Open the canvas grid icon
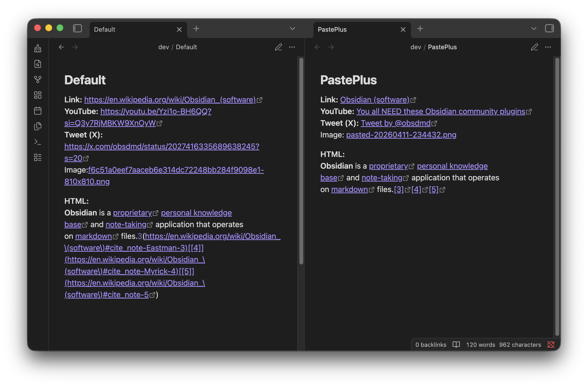The height and width of the screenshot is (387, 588). 38,95
